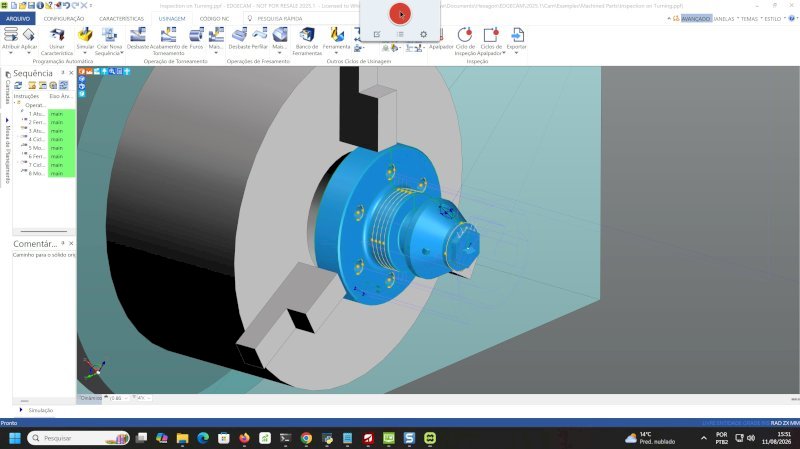The width and height of the screenshot is (800, 449).
Task: Open Windows Start menu
Action: 15,438
